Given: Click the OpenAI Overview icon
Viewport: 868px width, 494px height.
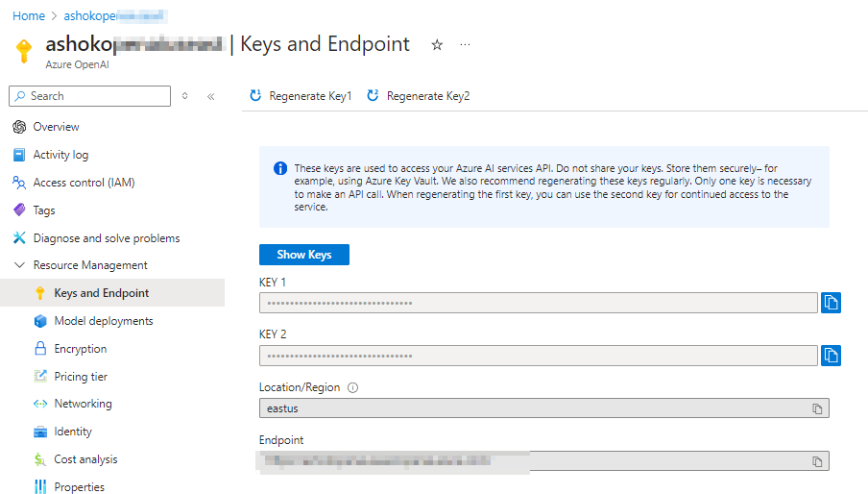Looking at the screenshot, I should tap(19, 127).
